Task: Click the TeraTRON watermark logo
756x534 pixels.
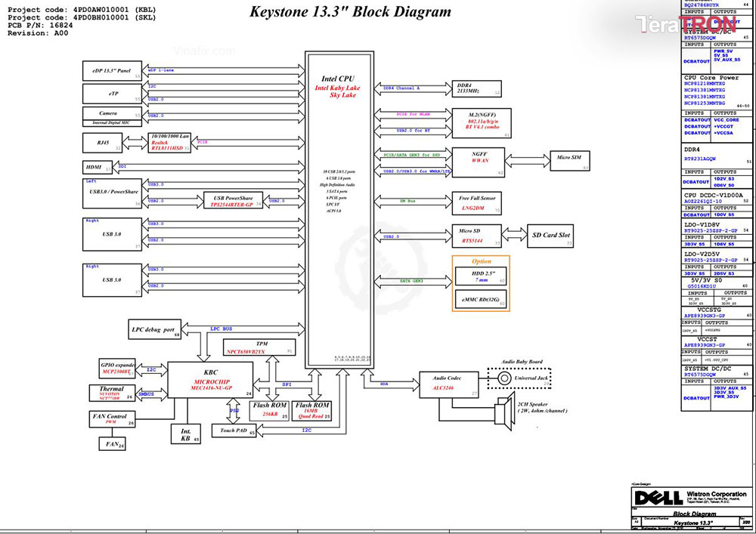Action: [686, 24]
